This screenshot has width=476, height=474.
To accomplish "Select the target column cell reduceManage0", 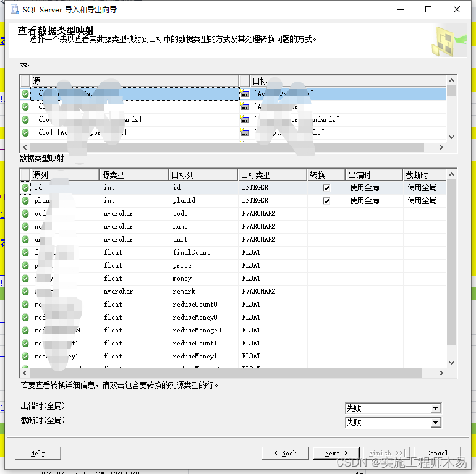I will pos(203,330).
